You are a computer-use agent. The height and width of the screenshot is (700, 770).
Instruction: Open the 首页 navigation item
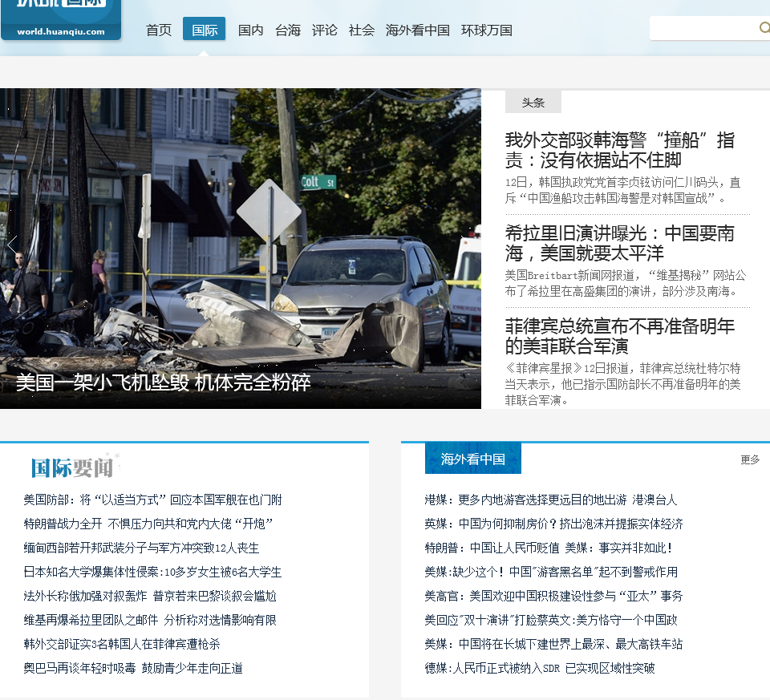pyautogui.click(x=159, y=30)
